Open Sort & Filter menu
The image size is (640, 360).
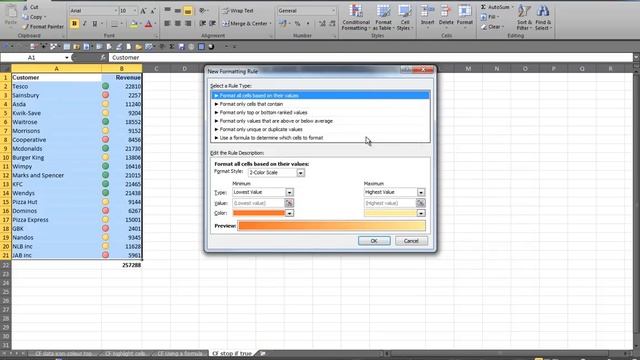[x=524, y=17]
